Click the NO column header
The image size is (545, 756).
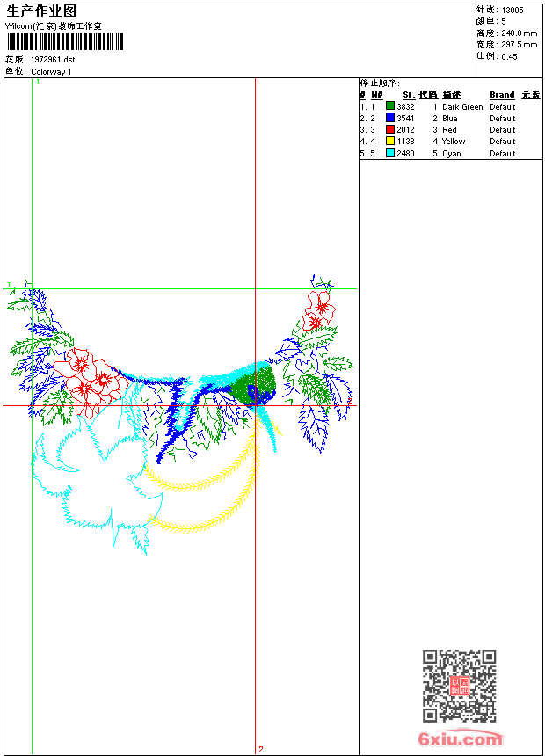[377, 95]
